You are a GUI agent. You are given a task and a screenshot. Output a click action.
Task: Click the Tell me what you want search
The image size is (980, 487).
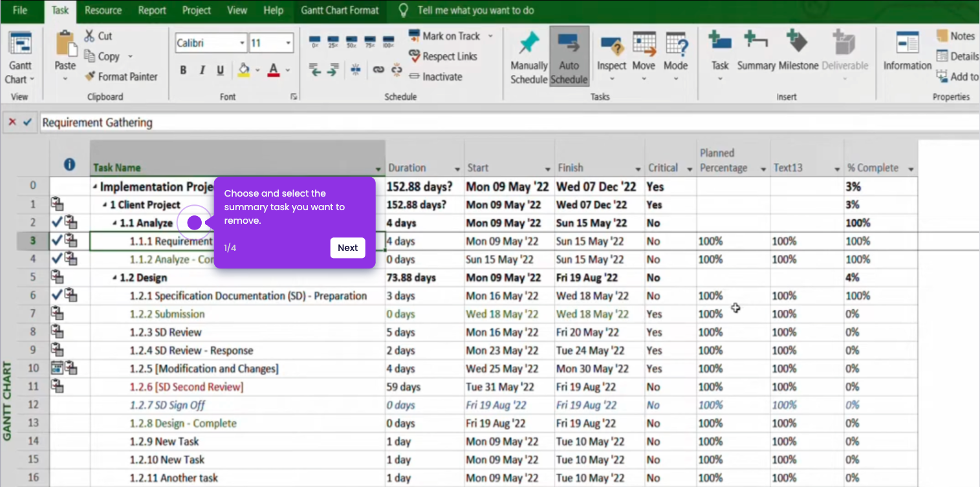pos(475,10)
